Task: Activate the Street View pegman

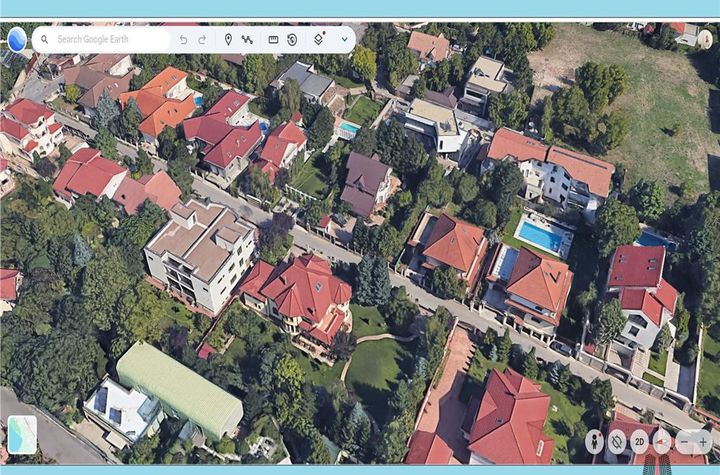Action: click(595, 442)
